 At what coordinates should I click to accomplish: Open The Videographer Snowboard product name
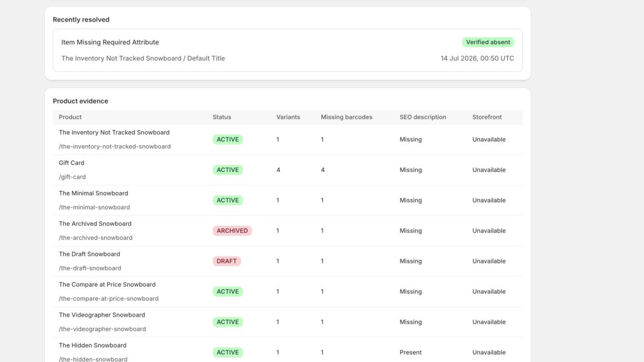coord(102,315)
